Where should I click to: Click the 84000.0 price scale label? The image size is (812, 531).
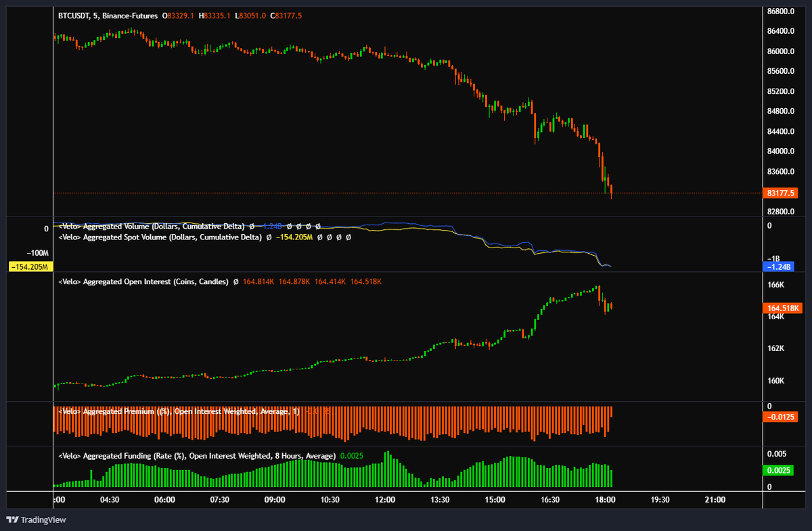point(780,152)
